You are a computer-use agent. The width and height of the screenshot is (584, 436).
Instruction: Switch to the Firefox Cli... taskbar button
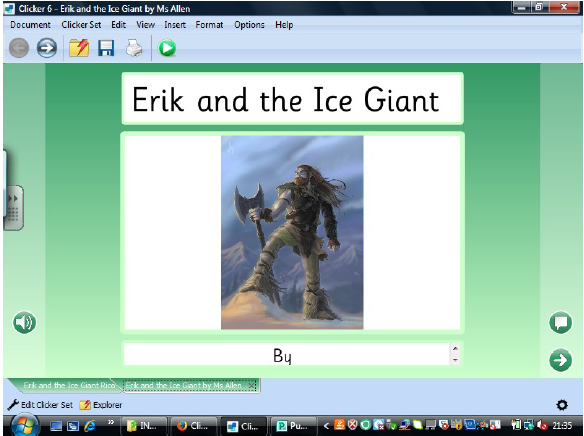[194, 426]
